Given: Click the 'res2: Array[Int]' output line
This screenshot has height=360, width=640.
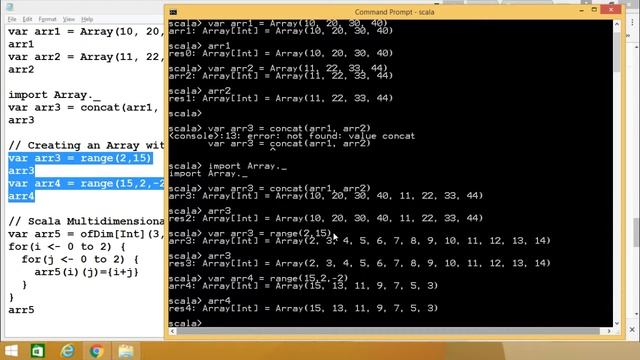Looking at the screenshot, I should 326,218.
